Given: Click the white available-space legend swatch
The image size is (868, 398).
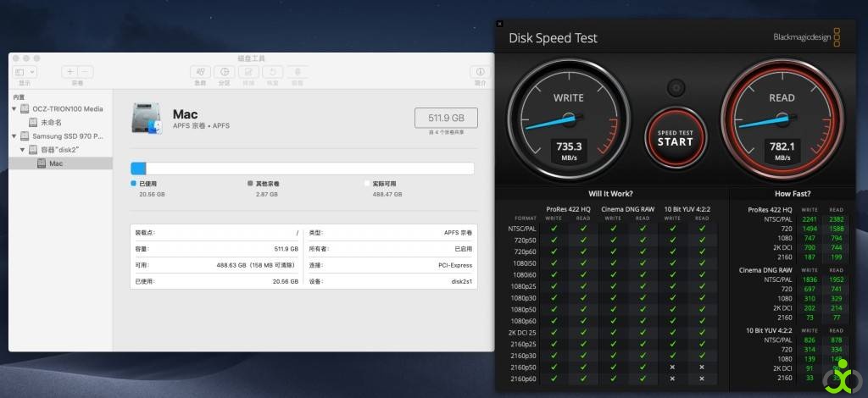Looking at the screenshot, I should pyautogui.click(x=367, y=184).
